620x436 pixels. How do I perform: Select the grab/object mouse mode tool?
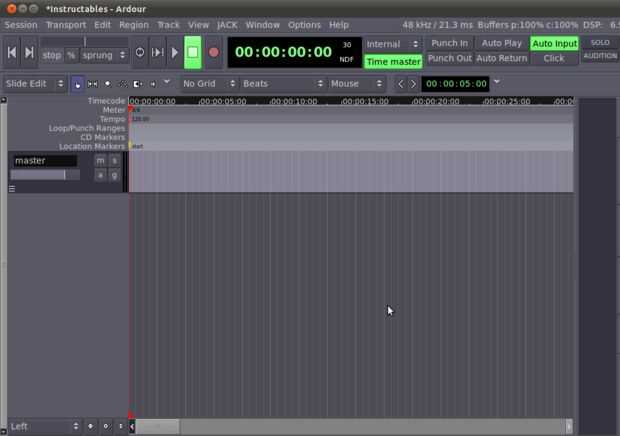point(77,84)
